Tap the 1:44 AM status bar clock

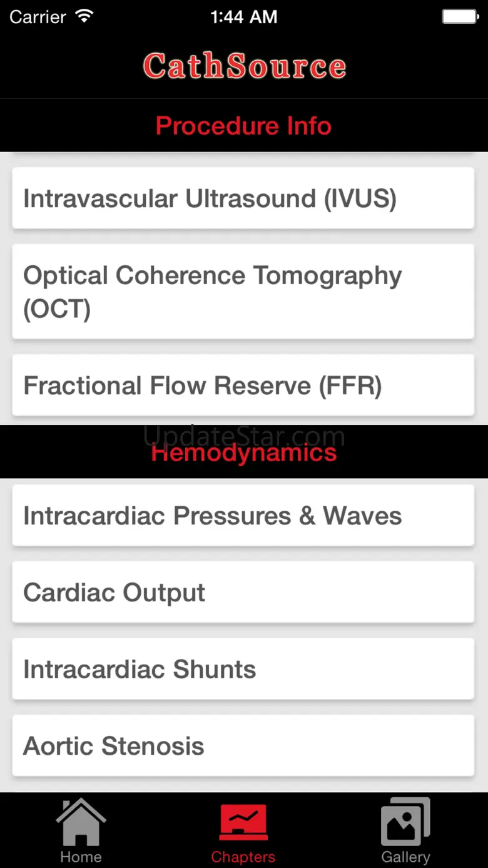(x=243, y=17)
